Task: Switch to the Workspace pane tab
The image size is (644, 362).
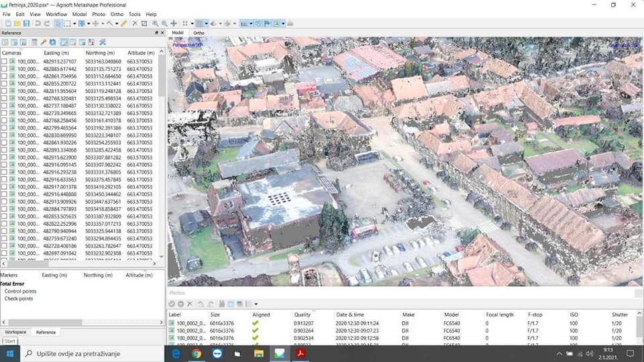Action: 15,332
